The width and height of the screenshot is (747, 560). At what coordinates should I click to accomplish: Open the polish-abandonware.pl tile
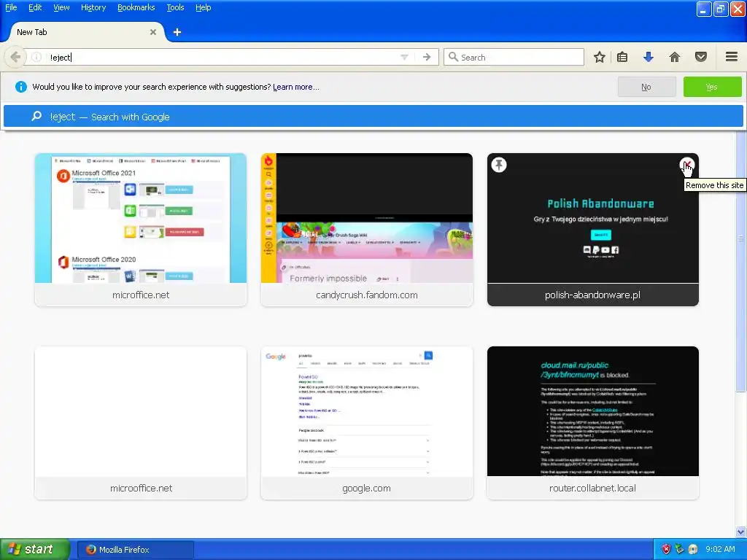(592, 230)
